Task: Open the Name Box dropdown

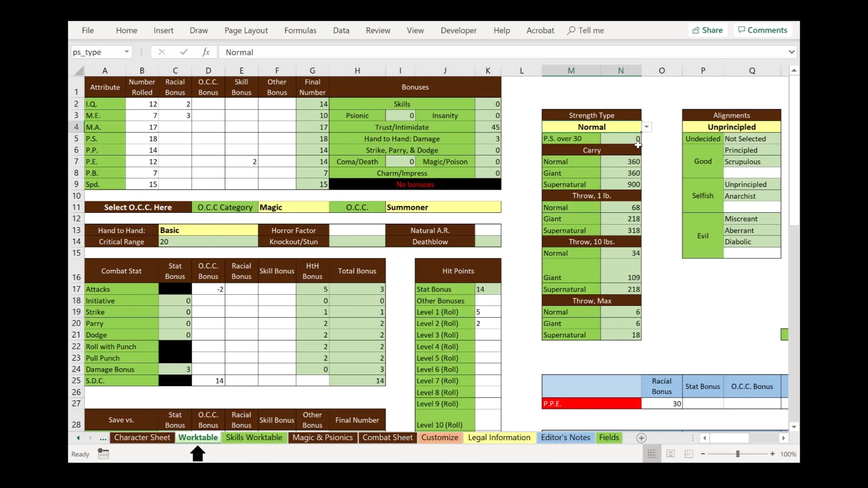Action: [126, 52]
